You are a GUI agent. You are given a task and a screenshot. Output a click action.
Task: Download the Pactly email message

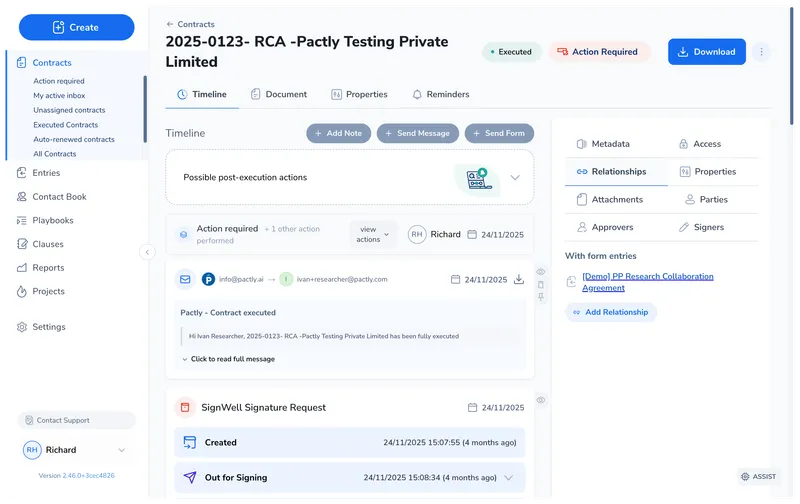click(519, 280)
